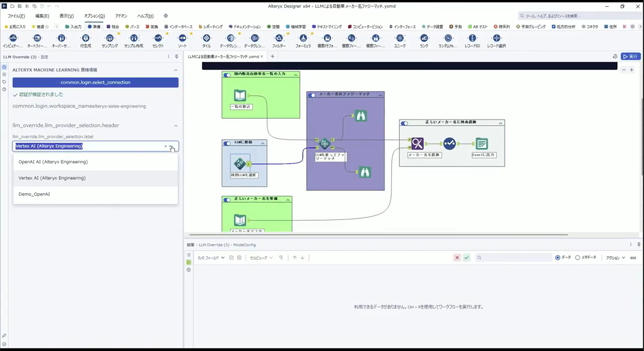
Task: Choose Vertex AI (Alteryx Engineering) list option
Action: coord(95,178)
